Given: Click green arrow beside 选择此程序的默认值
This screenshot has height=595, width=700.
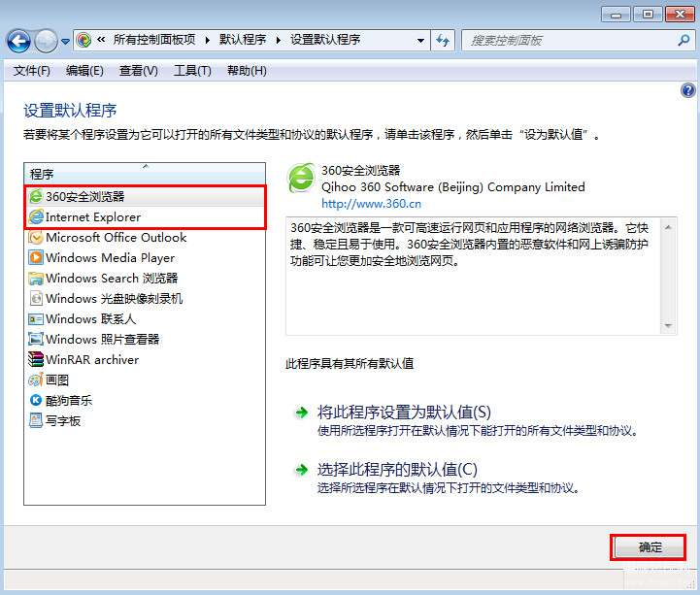Looking at the screenshot, I should coord(301,469).
